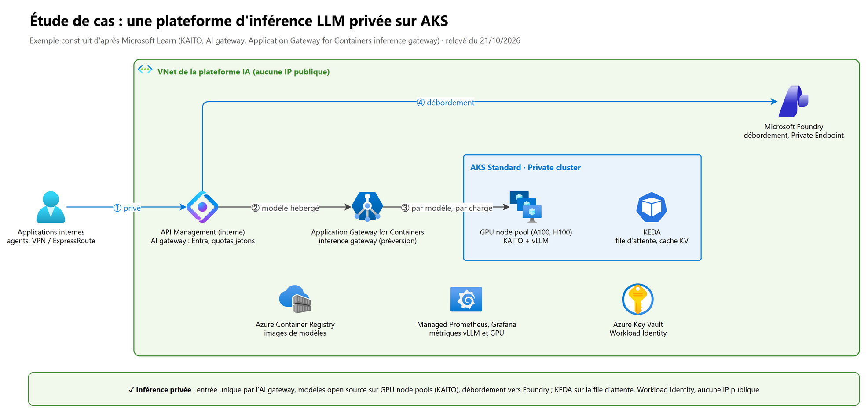Click the Azure Key Vault key icon

[x=637, y=299]
